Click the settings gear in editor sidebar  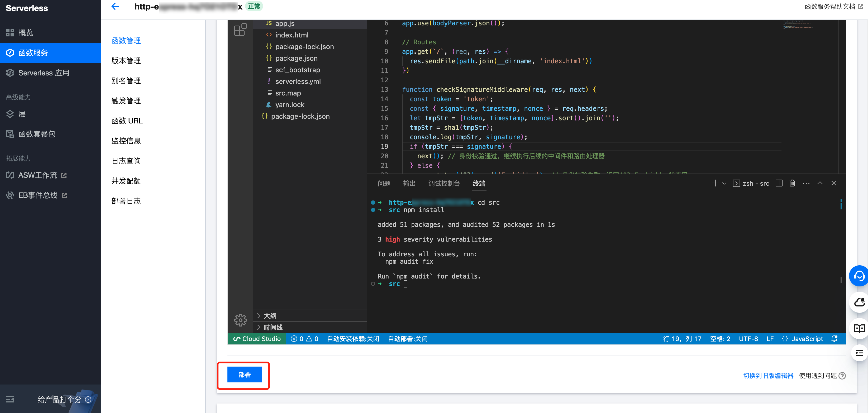(240, 320)
